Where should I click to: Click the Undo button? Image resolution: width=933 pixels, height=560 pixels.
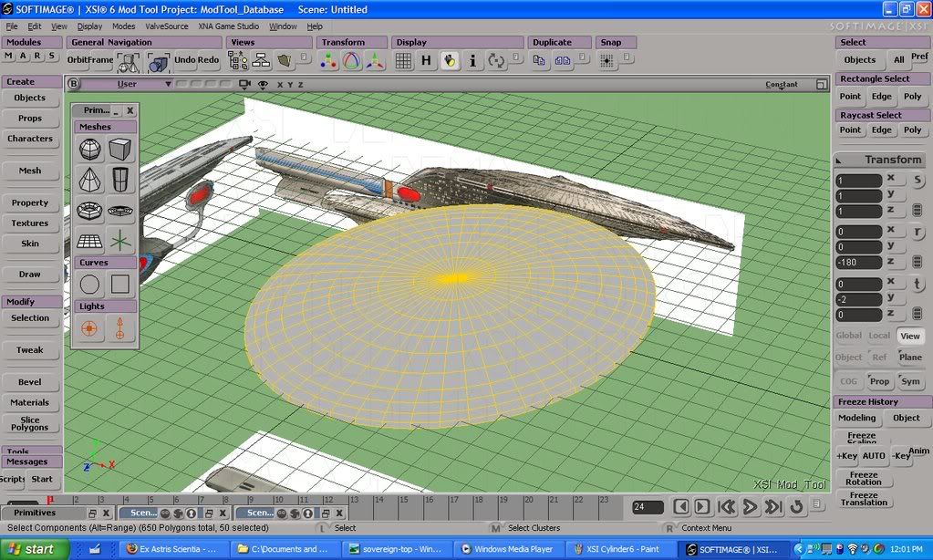tap(184, 59)
